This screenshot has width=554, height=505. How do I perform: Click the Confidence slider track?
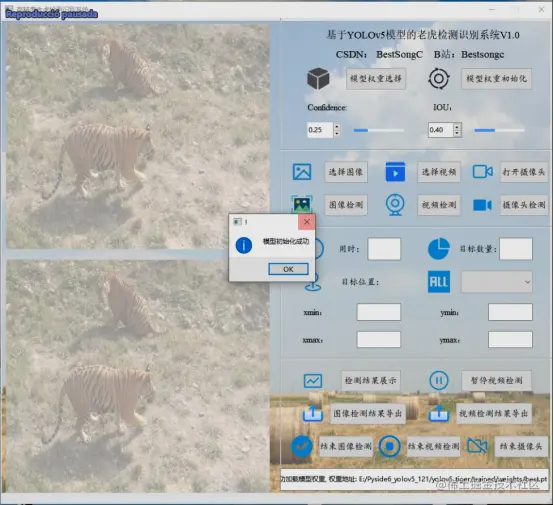(x=379, y=130)
